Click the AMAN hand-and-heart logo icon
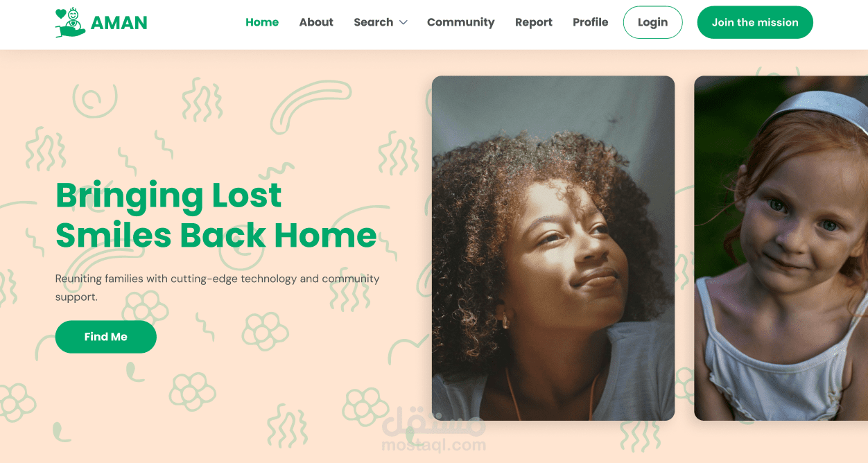Screen dimensions: 868x463 71,23
